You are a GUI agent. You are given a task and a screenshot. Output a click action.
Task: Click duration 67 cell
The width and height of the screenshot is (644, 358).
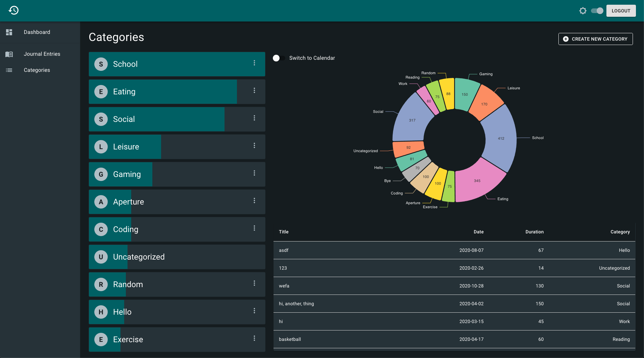coord(541,250)
